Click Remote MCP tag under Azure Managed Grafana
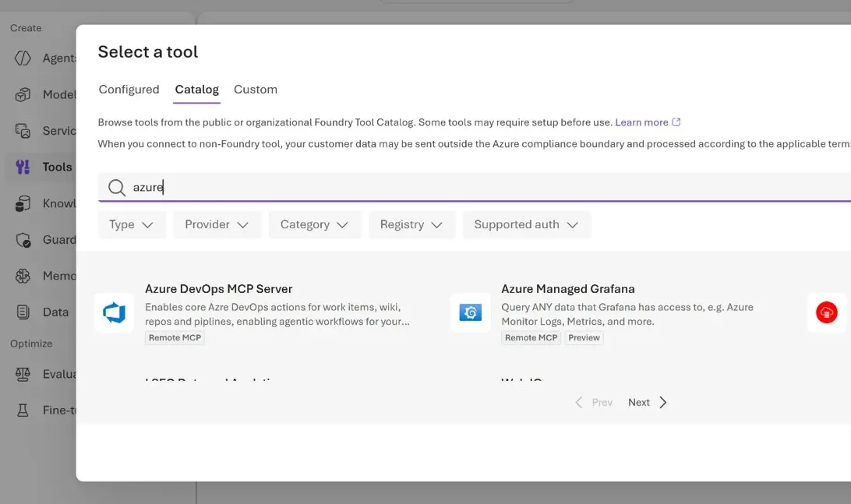The height and width of the screenshot is (504, 851). click(x=531, y=337)
